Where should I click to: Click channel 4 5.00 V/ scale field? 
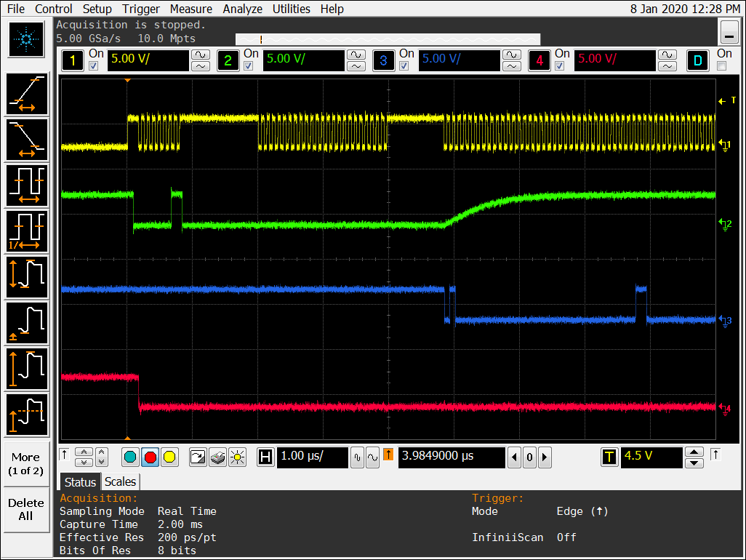pos(614,60)
